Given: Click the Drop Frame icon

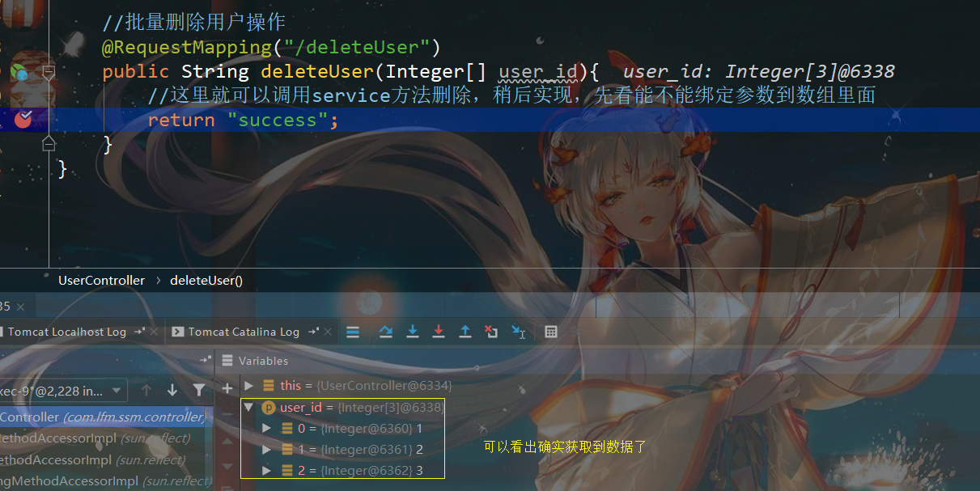Looking at the screenshot, I should tap(491, 332).
